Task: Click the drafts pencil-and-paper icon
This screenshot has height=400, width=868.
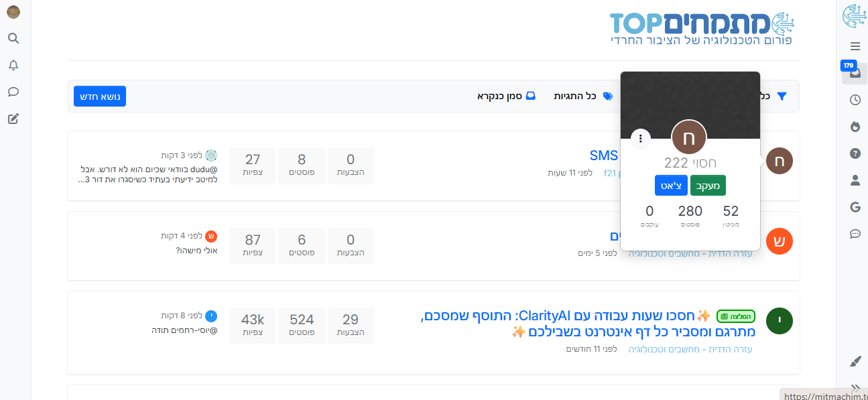Action: [13, 119]
